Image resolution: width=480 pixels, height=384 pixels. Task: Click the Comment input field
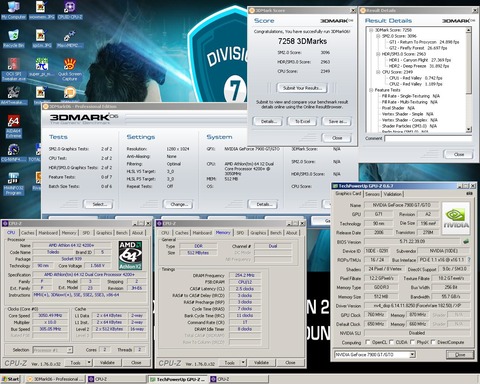(x=428, y=138)
